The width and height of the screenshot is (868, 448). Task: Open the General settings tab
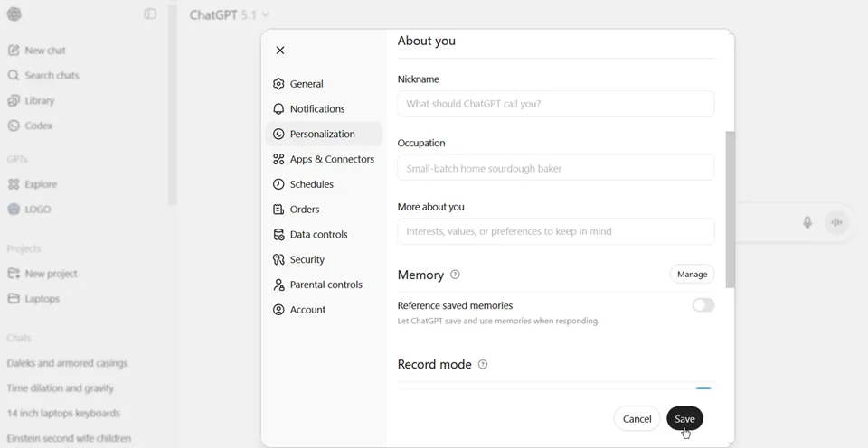(x=307, y=84)
